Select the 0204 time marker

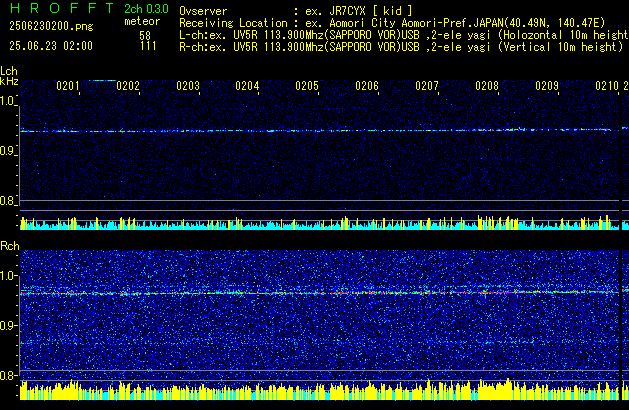click(x=247, y=86)
